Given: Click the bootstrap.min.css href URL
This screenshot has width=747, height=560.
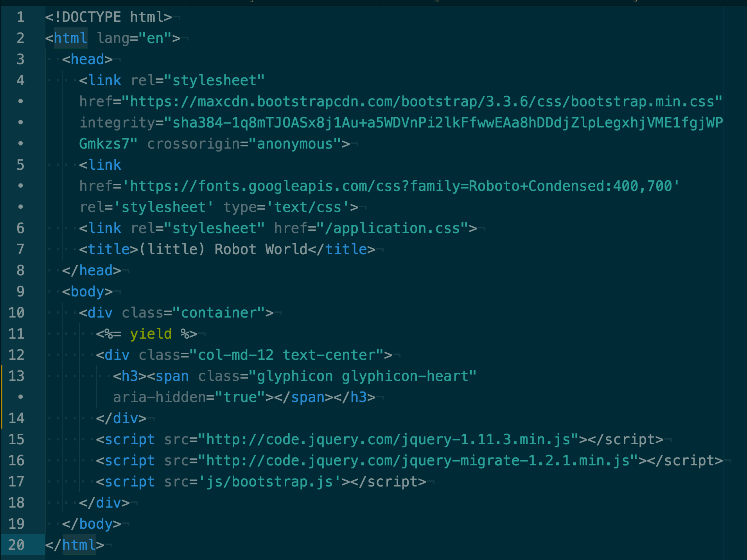Looking at the screenshot, I should point(422,102).
